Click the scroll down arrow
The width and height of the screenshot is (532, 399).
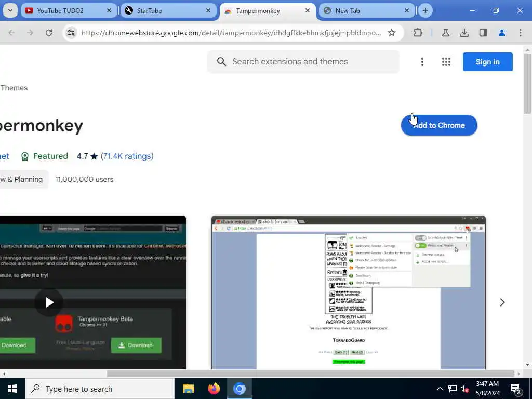click(x=527, y=365)
